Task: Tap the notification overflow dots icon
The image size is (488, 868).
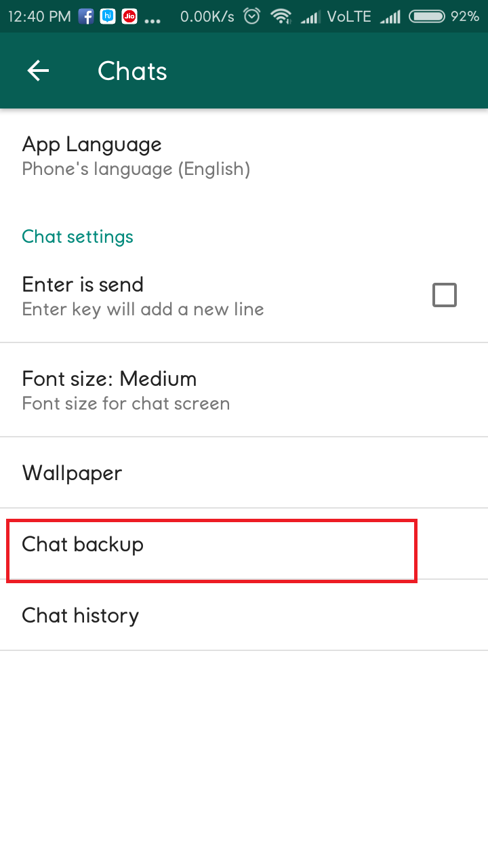Action: click(x=153, y=19)
